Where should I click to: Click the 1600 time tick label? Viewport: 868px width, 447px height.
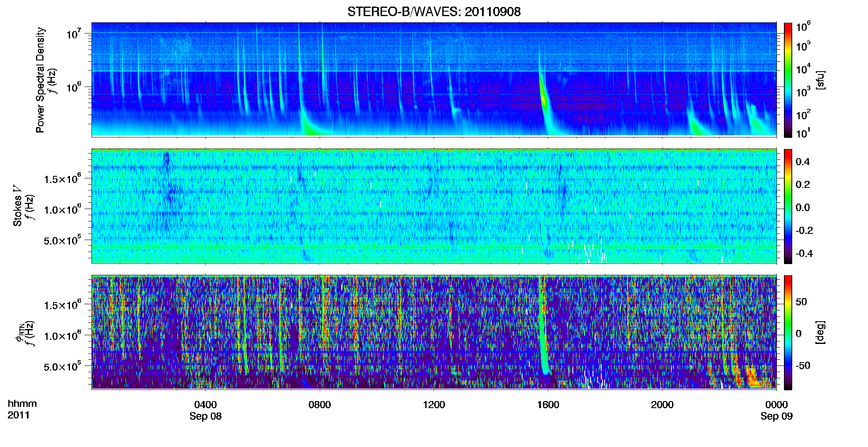pyautogui.click(x=548, y=404)
